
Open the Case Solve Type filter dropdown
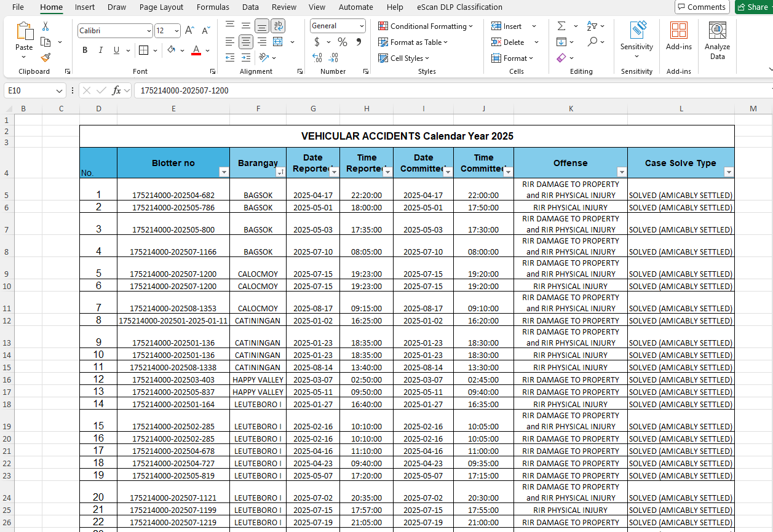pos(729,172)
